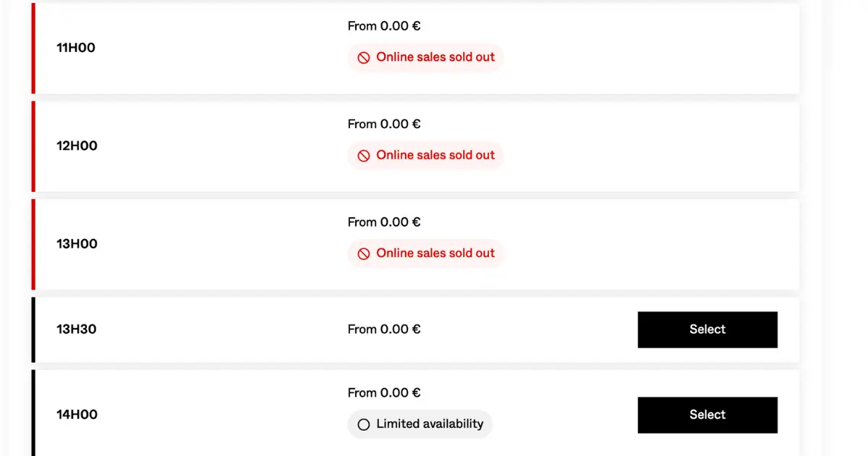This screenshot has width=868, height=456.
Task: Click the 'From 0.00 €' price for 12H00
Action: click(x=383, y=124)
